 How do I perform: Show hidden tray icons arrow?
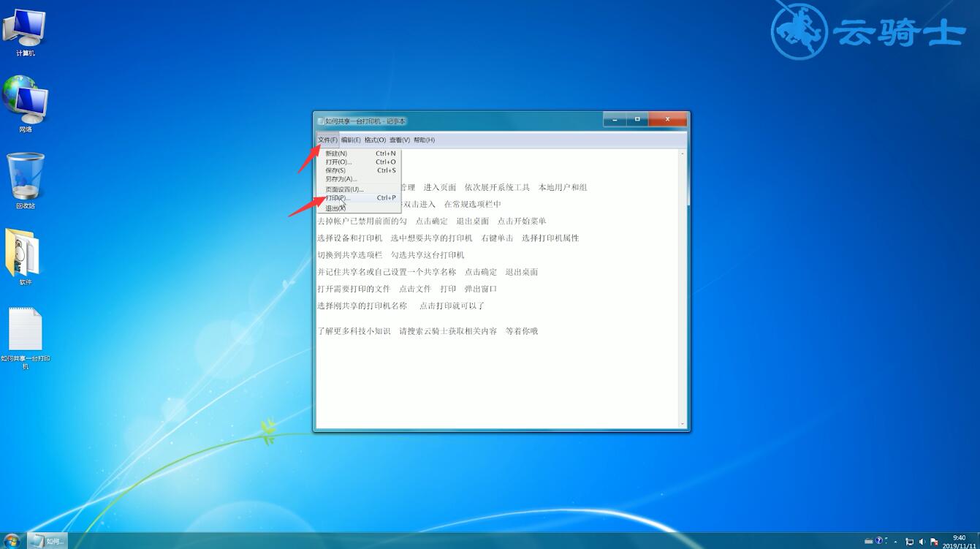tap(896, 542)
